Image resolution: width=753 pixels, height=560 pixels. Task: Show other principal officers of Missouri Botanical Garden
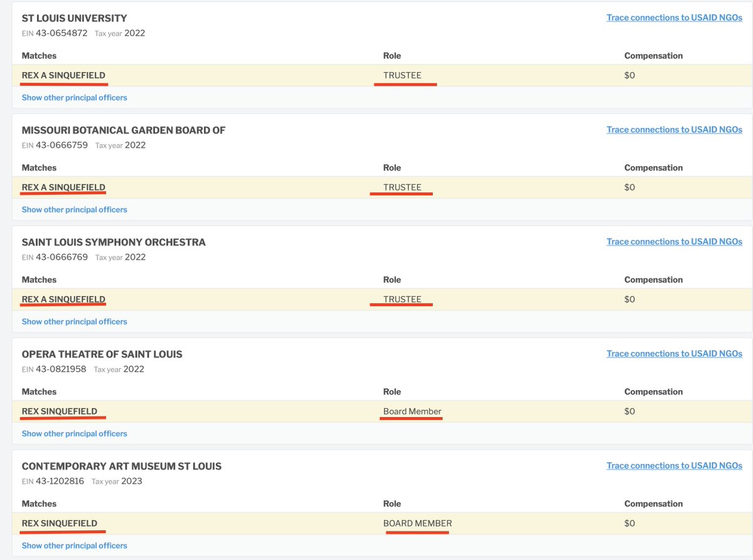coord(74,210)
